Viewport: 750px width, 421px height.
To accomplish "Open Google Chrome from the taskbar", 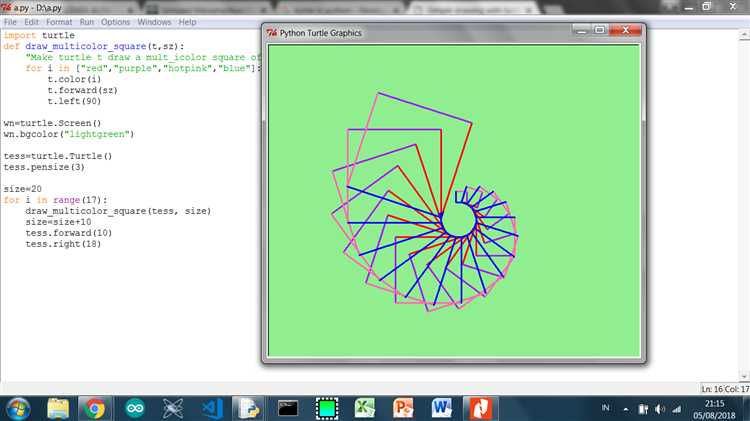I will [95, 409].
